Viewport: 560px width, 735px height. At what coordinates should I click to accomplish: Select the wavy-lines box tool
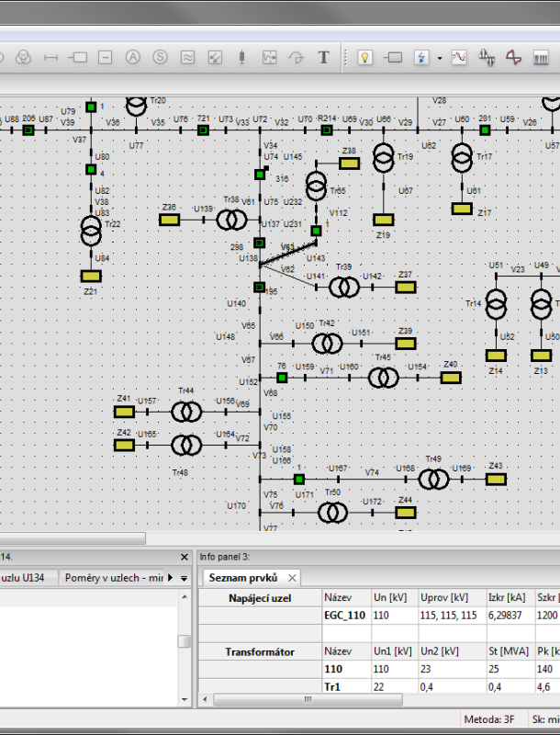point(187,58)
